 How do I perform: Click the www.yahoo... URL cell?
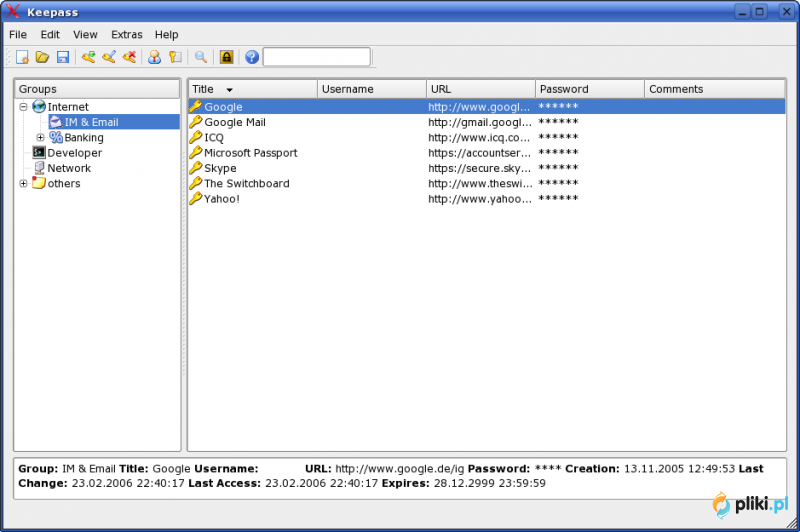click(480, 199)
